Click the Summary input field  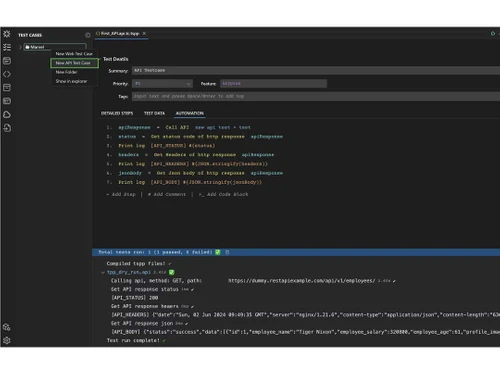(x=316, y=70)
